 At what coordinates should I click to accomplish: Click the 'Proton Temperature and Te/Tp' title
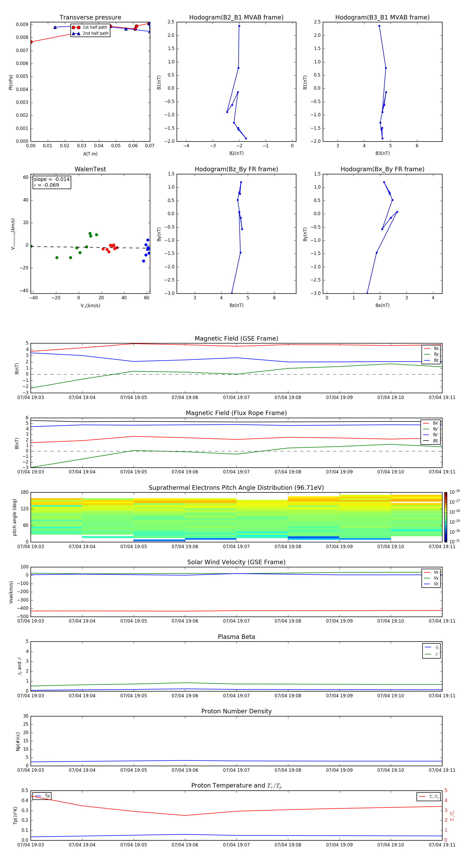click(236, 786)
